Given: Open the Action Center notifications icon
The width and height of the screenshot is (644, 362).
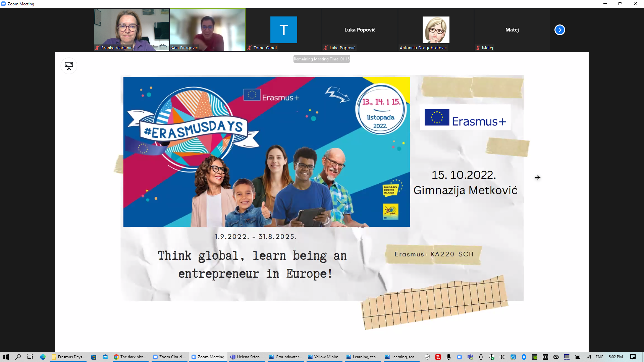Looking at the screenshot, I should point(633,357).
